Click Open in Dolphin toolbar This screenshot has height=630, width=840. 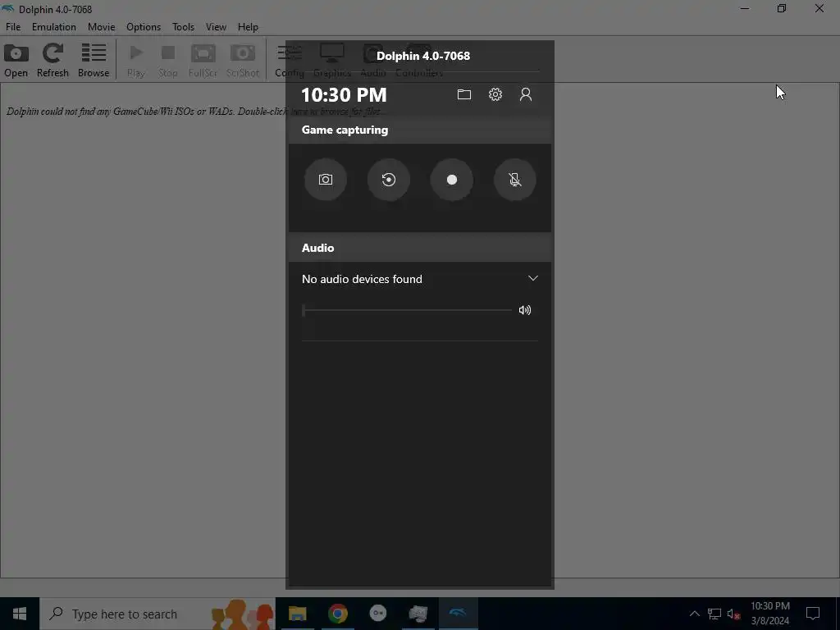(16, 61)
